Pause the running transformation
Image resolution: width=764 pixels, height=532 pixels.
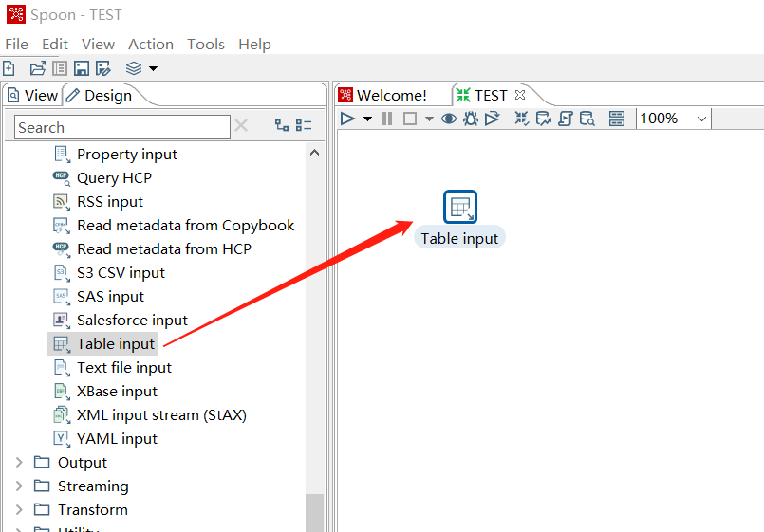point(387,119)
